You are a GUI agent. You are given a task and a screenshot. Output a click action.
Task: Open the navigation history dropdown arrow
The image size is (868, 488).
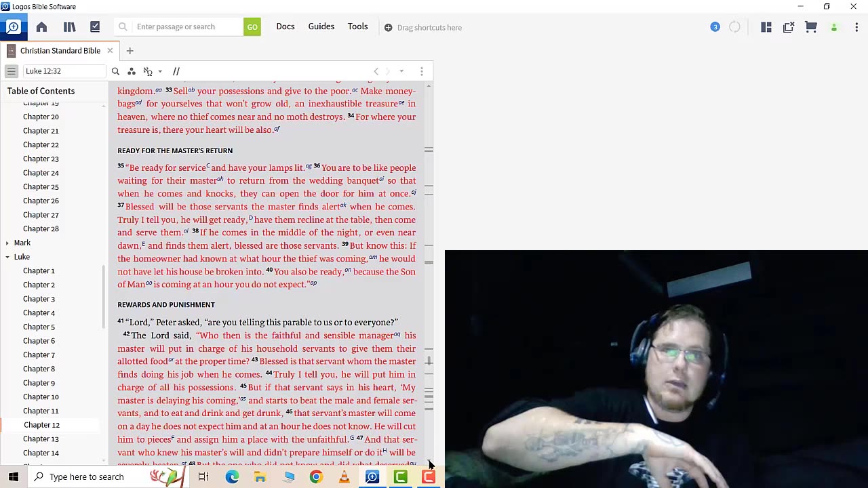[x=401, y=71]
